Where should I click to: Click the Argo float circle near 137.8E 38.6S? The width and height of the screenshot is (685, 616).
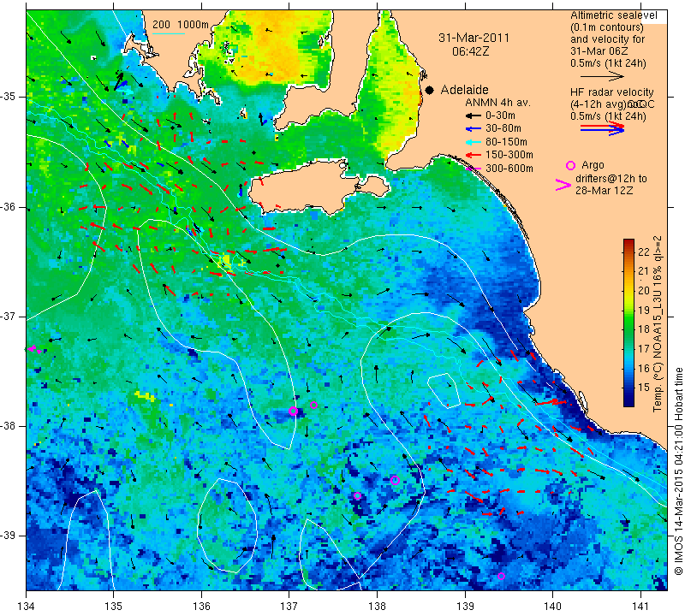point(357,495)
